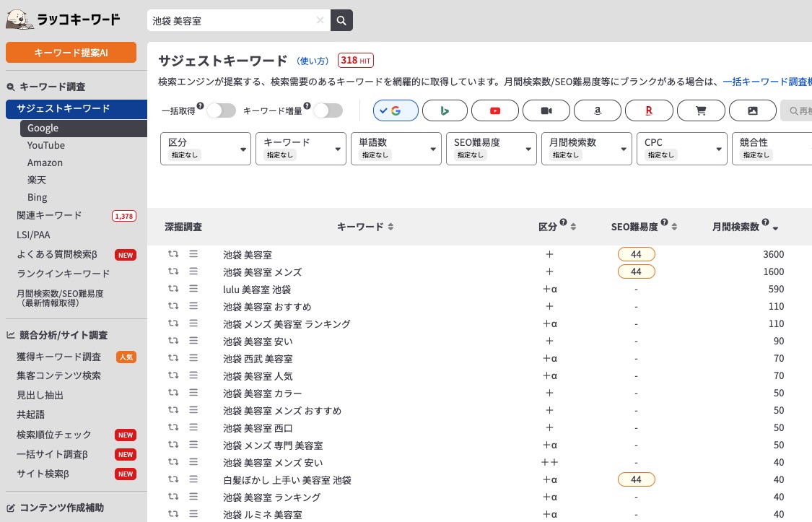Click the orange SEO difficulty badge showing 44
The image size is (812, 522).
click(637, 253)
